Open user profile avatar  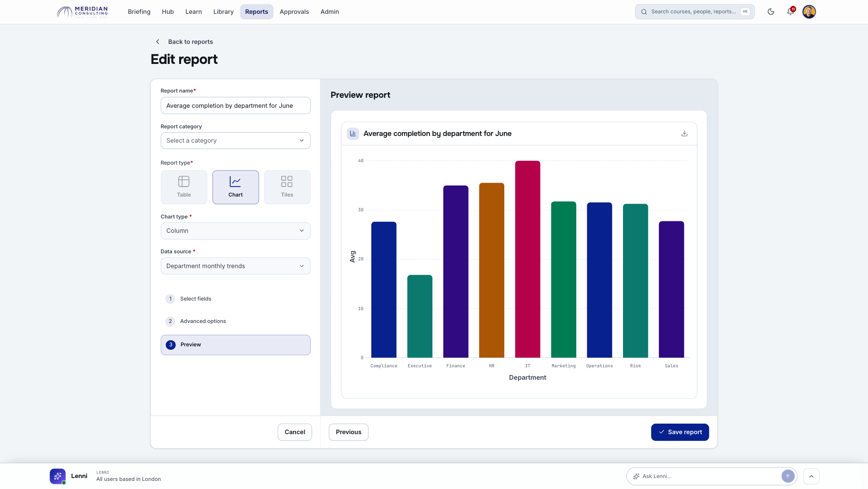point(809,11)
